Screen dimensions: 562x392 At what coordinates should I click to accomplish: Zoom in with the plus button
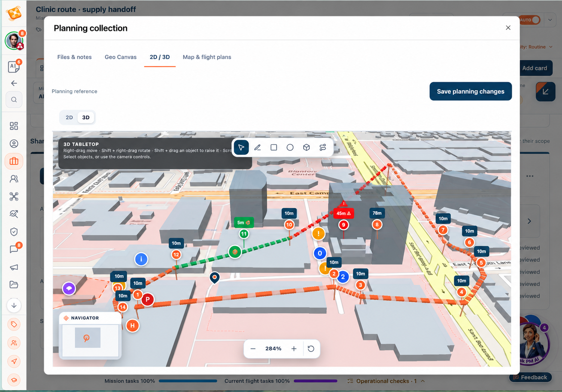coord(294,349)
